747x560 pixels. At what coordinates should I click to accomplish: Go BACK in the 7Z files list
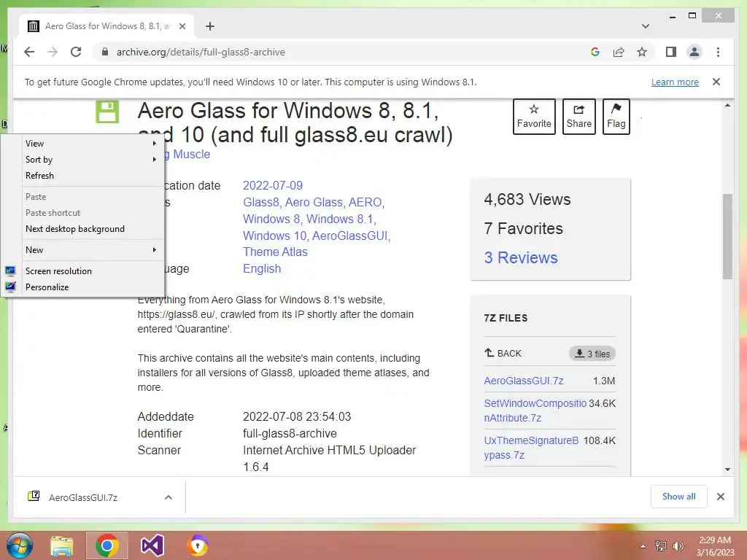[x=503, y=354]
